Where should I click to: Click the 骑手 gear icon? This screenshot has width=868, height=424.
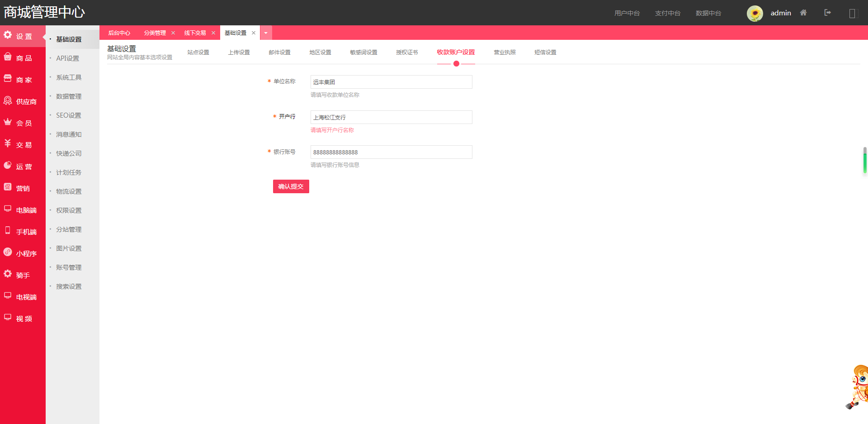click(x=8, y=274)
